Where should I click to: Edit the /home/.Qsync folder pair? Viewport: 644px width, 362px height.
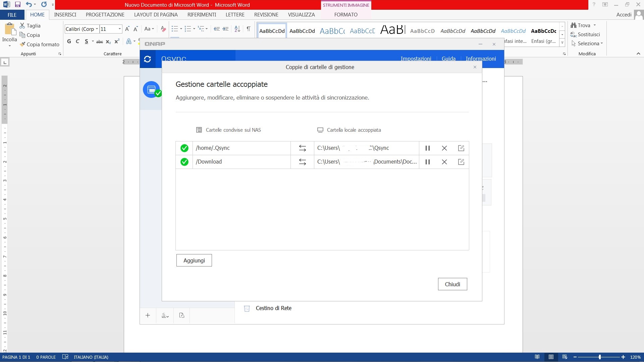coord(461,148)
